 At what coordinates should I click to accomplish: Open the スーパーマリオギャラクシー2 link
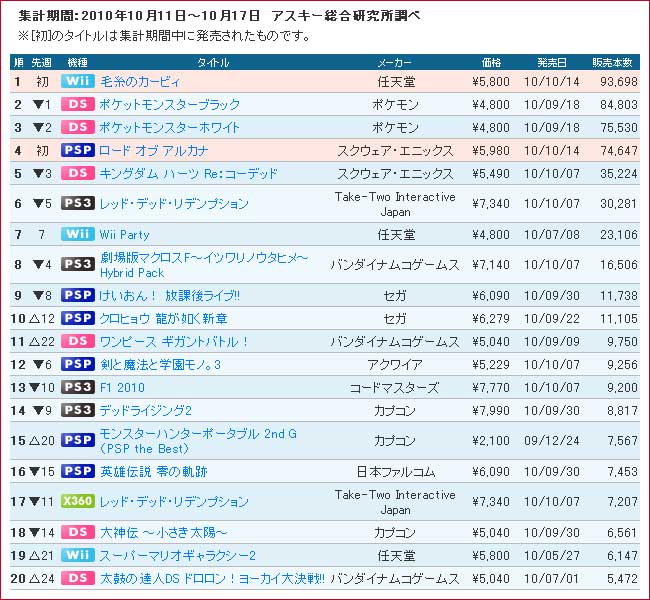click(x=177, y=556)
